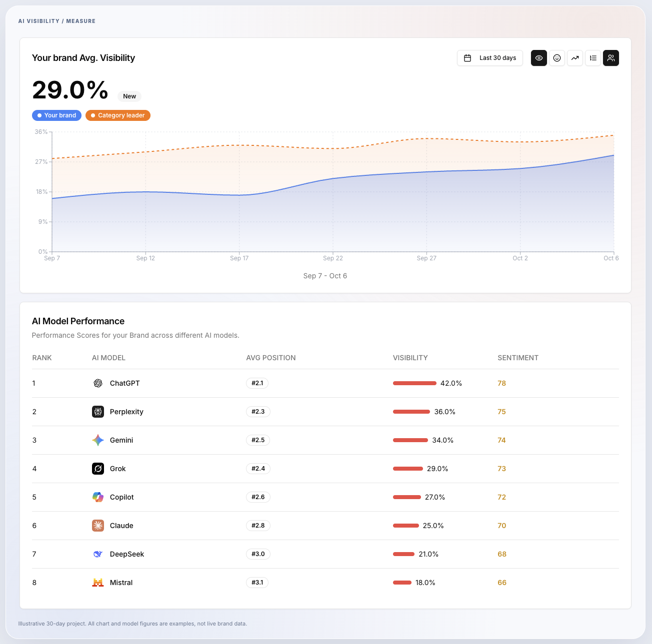
Task: Click the Copilot logo icon
Action: tap(98, 497)
